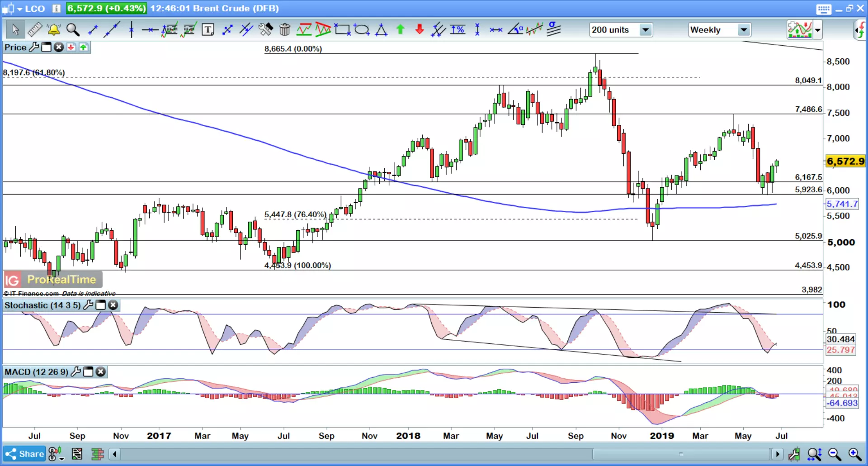Open the add indicator chart button

click(799, 30)
